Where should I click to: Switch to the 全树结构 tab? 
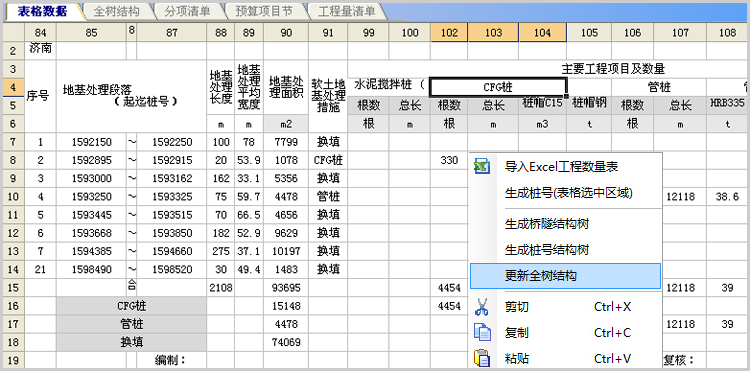pyautogui.click(x=116, y=11)
